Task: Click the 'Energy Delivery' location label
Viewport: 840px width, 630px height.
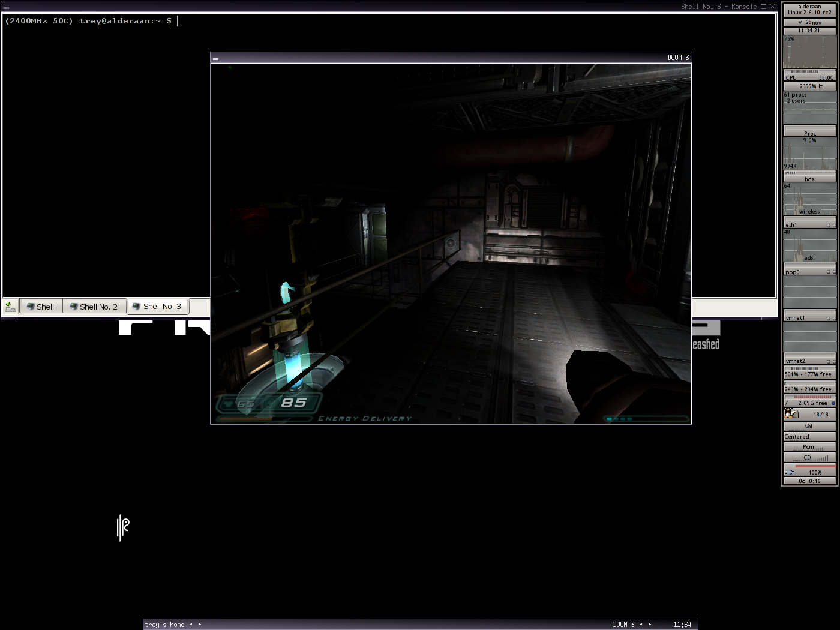Action: click(x=365, y=418)
